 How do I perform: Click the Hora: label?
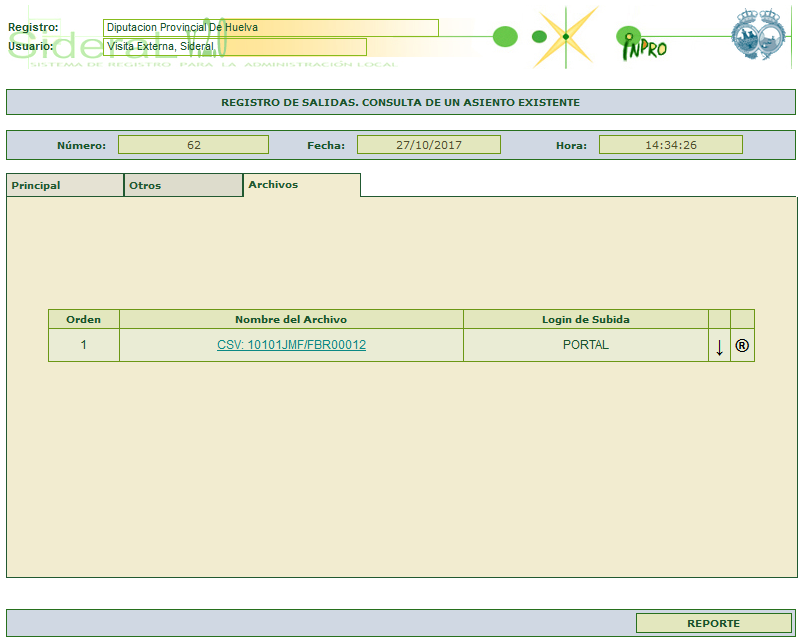(572, 145)
